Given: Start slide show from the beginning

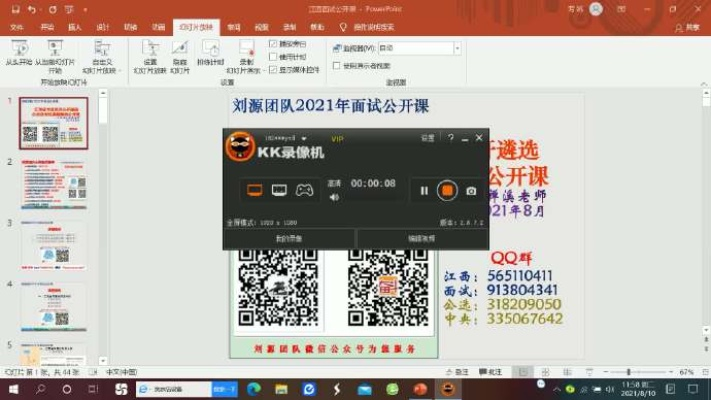Looking at the screenshot, I should pos(19,53).
